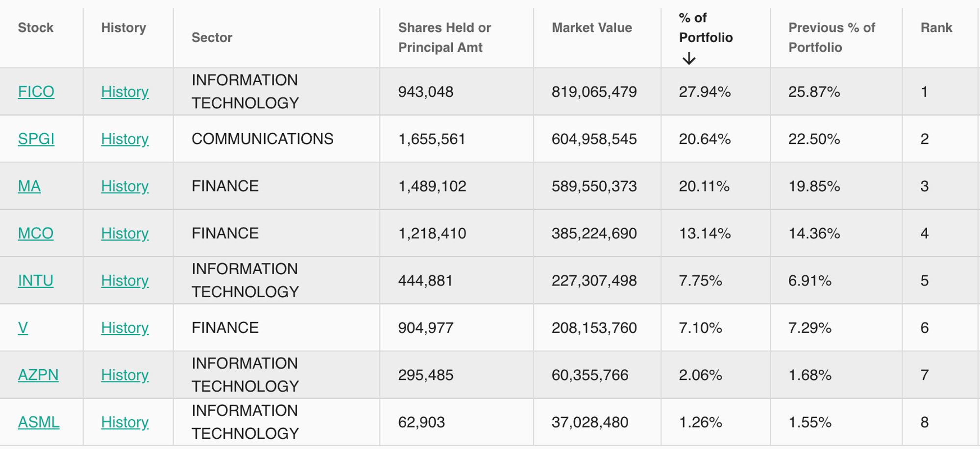The width and height of the screenshot is (980, 449).
Task: Click the COMMUNICATIONS sector cell
Action: click(x=262, y=139)
